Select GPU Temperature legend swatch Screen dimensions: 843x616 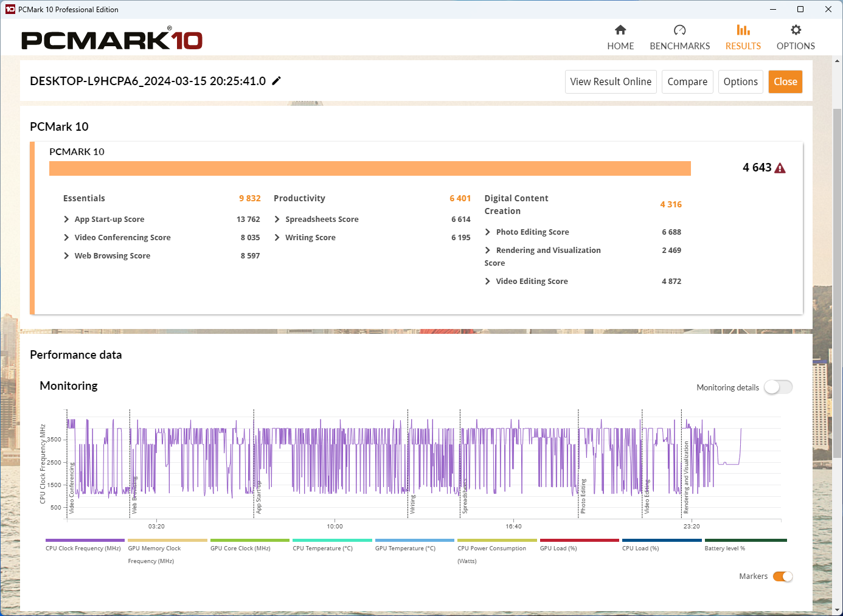coord(415,540)
